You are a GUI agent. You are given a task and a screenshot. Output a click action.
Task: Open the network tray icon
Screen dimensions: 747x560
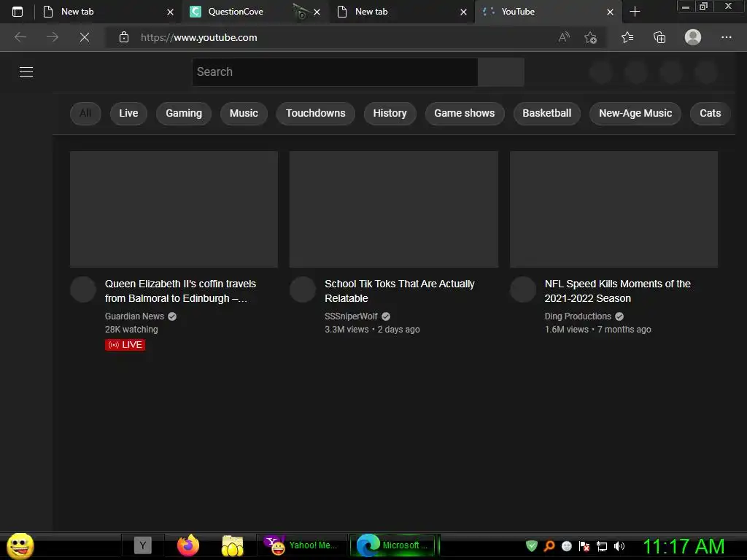(602, 546)
